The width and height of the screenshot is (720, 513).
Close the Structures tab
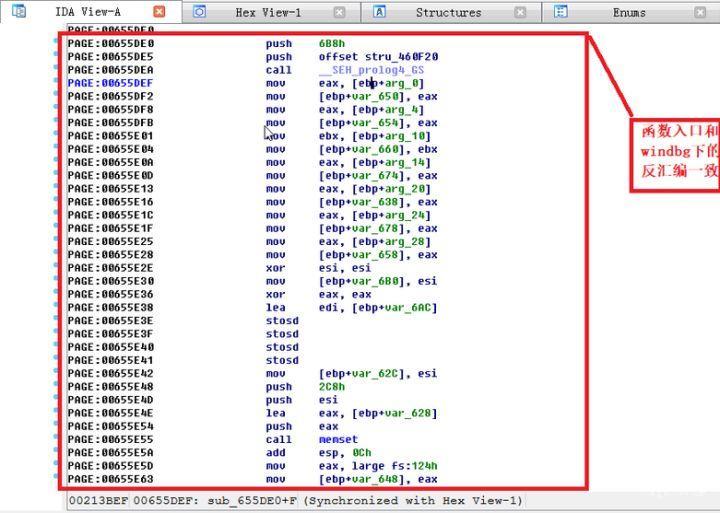point(520,12)
